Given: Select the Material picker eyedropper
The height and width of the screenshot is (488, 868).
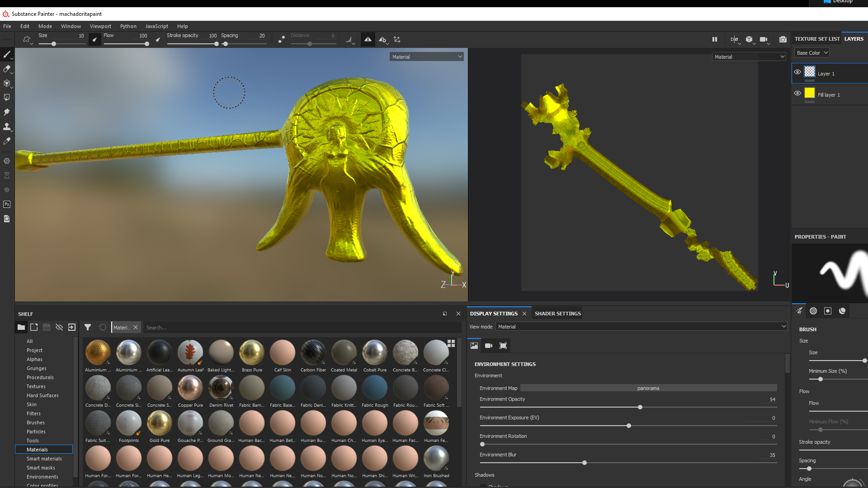Looking at the screenshot, I should (7, 141).
